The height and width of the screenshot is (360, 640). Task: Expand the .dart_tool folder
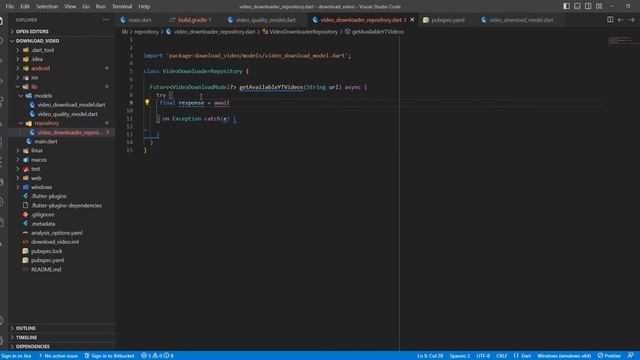coord(42,50)
